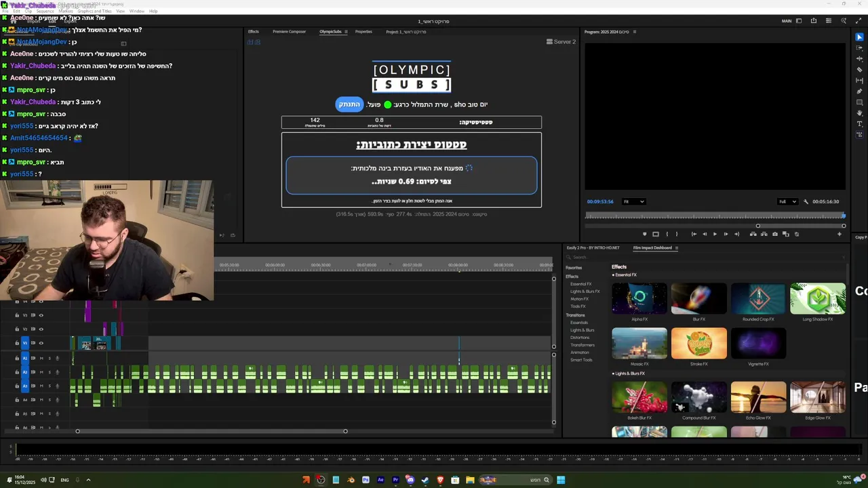This screenshot has width=868, height=488.
Task: Select the Selection tool in tools panel
Action: pyautogui.click(x=859, y=37)
